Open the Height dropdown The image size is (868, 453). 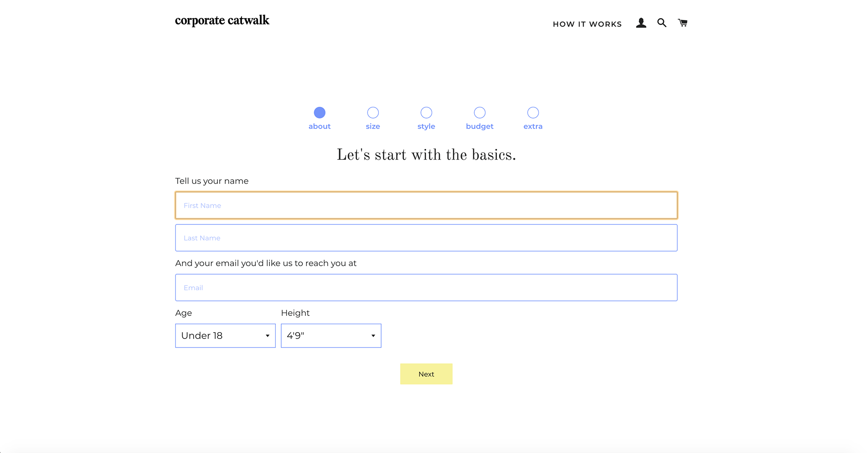331,336
